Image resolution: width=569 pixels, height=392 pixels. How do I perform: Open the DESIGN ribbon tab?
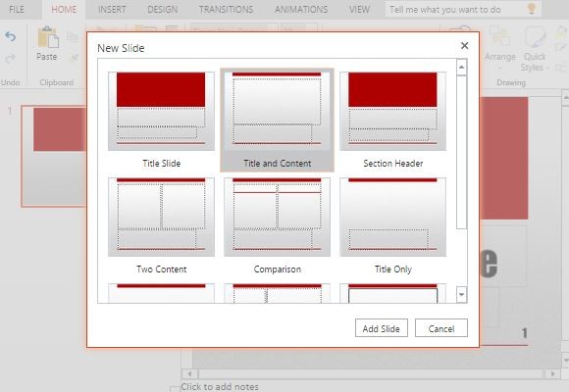pyautogui.click(x=163, y=10)
